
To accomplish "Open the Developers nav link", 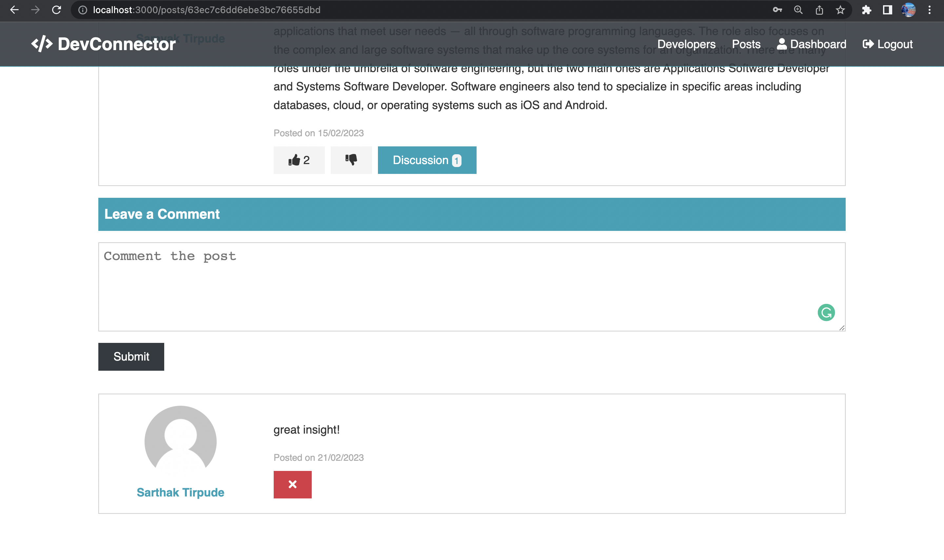I will [x=686, y=44].
